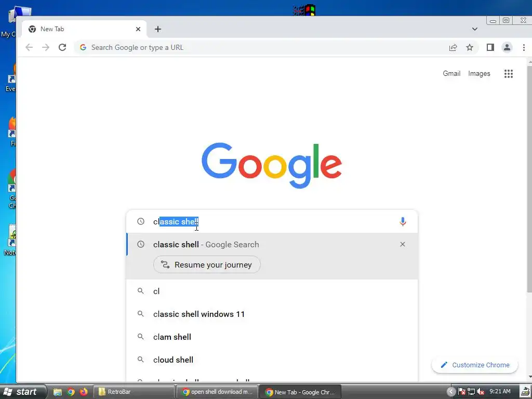This screenshot has width=532, height=399.
Task: Open Gmail link
Action: [x=451, y=74]
